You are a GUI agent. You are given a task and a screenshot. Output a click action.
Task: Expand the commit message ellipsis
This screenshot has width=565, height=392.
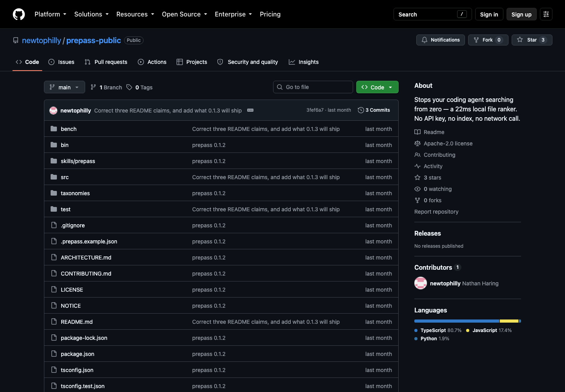(250, 110)
